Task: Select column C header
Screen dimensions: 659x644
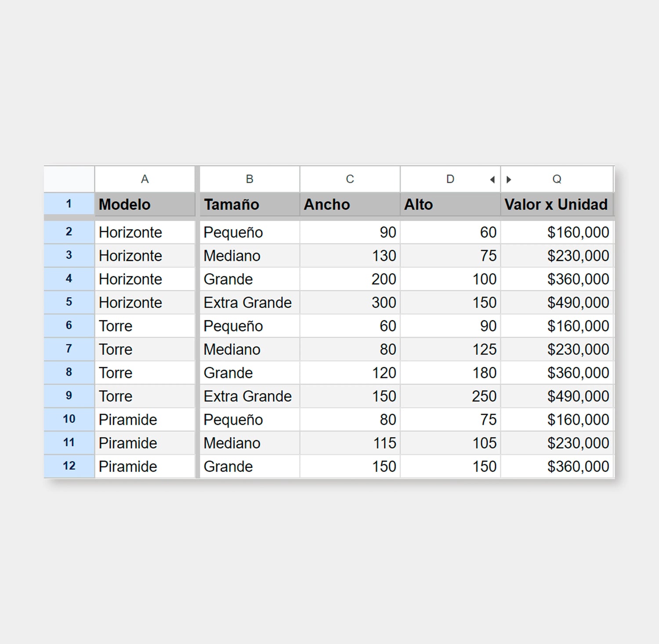Action: pos(350,179)
